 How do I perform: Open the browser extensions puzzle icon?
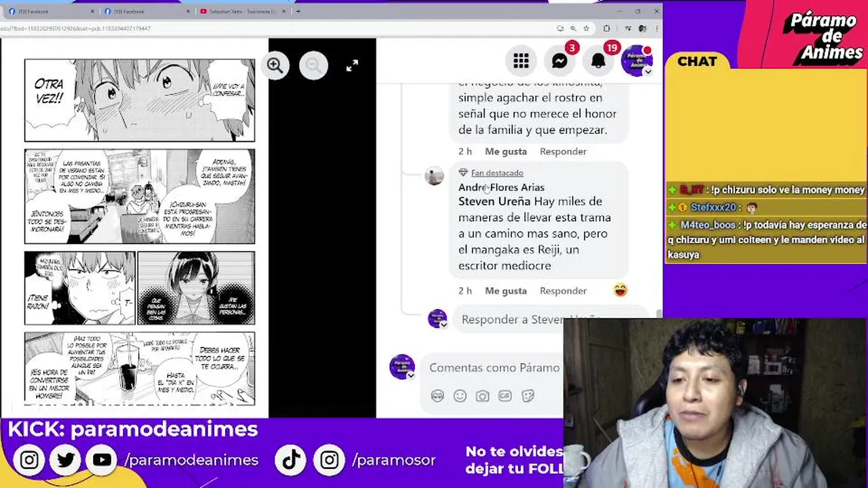pyautogui.click(x=606, y=28)
